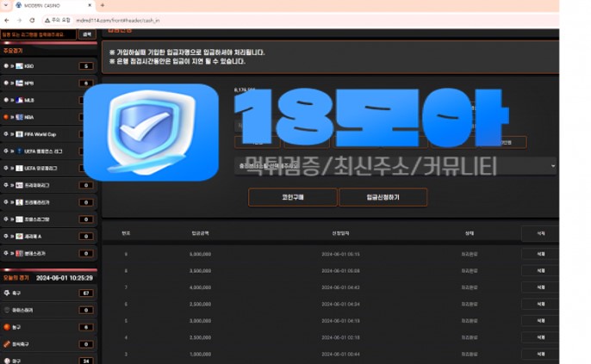
Task: Click the Spain flag icon beside 프리메라리가
Action: 19,202
